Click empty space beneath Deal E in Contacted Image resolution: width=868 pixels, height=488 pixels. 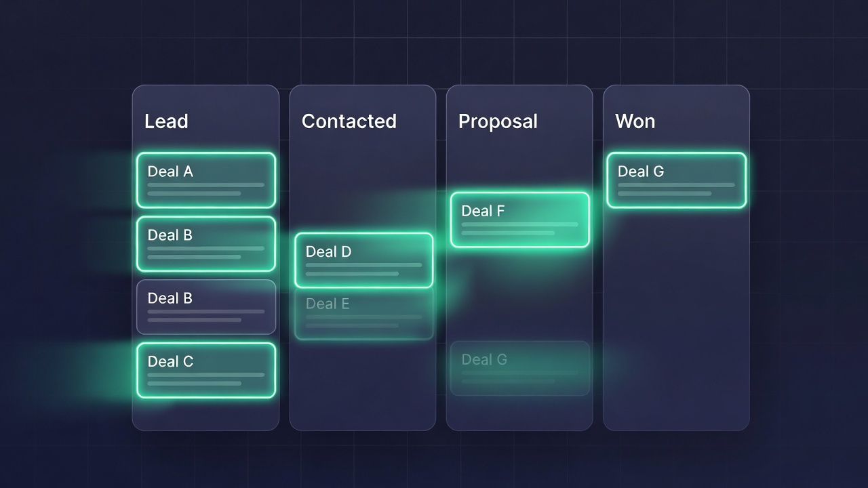363,383
